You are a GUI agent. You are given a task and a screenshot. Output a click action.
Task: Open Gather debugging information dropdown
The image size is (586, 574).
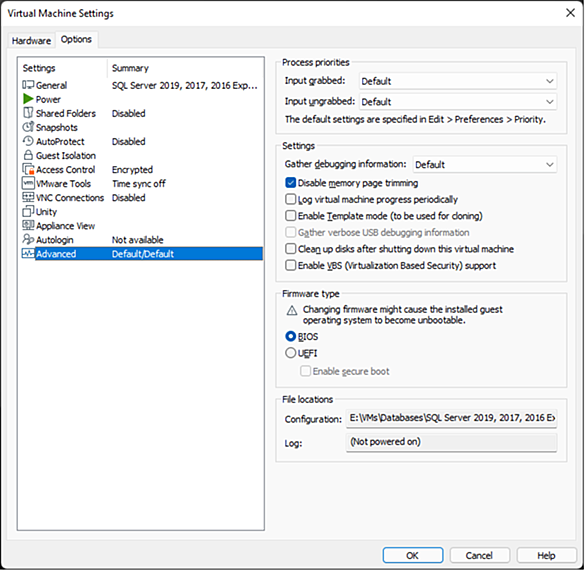point(485,164)
